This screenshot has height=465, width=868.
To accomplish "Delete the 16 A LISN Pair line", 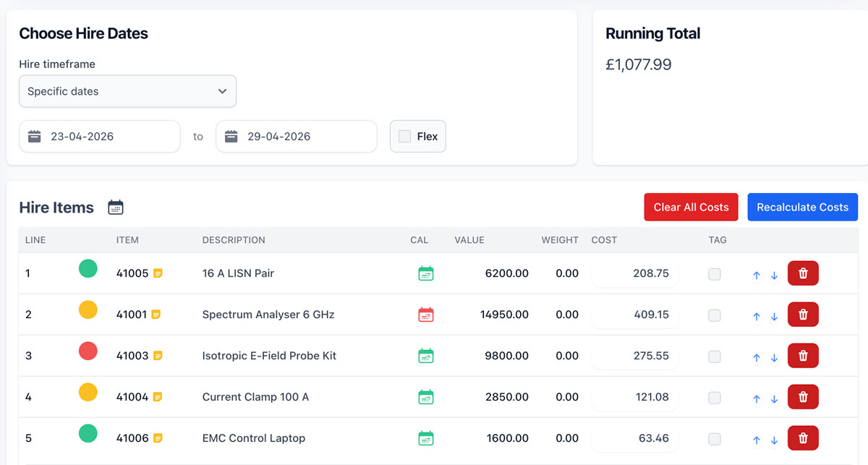I will [803, 273].
